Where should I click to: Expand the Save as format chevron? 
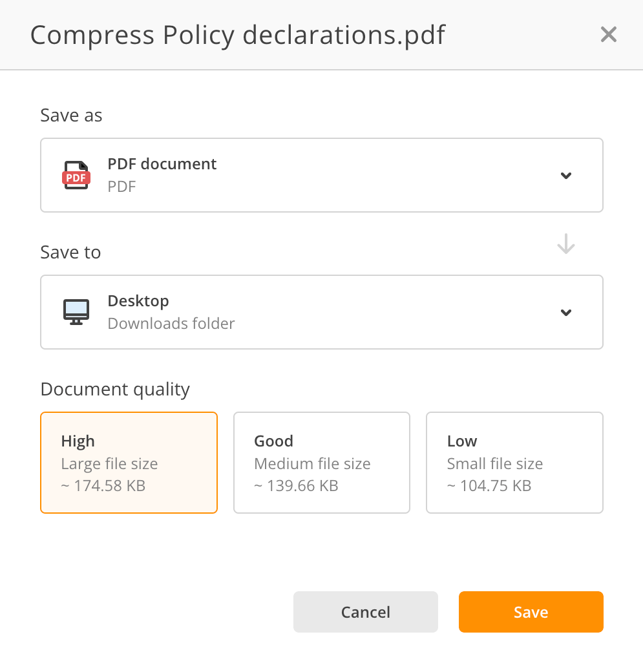click(566, 175)
